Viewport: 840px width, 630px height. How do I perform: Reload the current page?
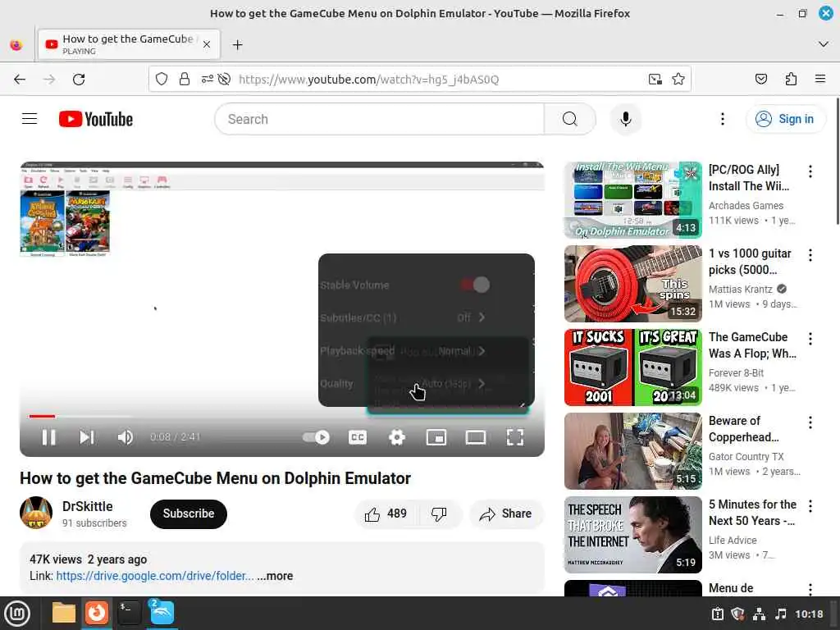point(79,80)
